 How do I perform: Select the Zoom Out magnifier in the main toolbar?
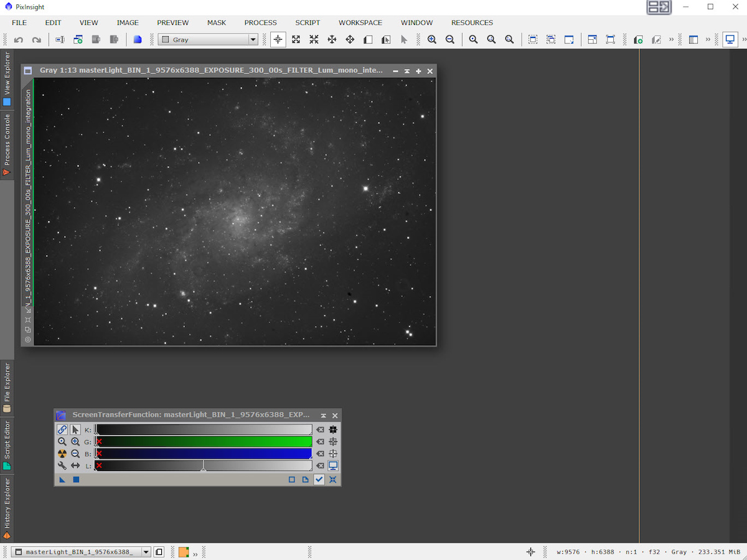pyautogui.click(x=450, y=39)
